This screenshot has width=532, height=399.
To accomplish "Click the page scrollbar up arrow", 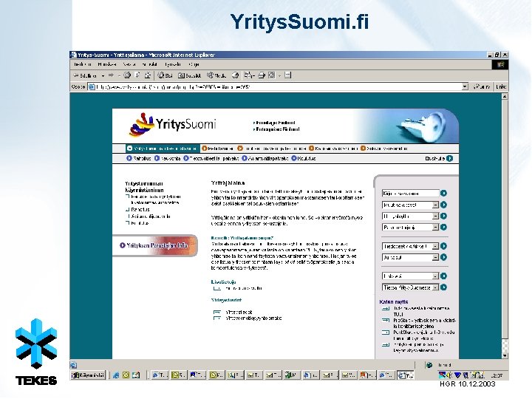I will pyautogui.click(x=505, y=96).
